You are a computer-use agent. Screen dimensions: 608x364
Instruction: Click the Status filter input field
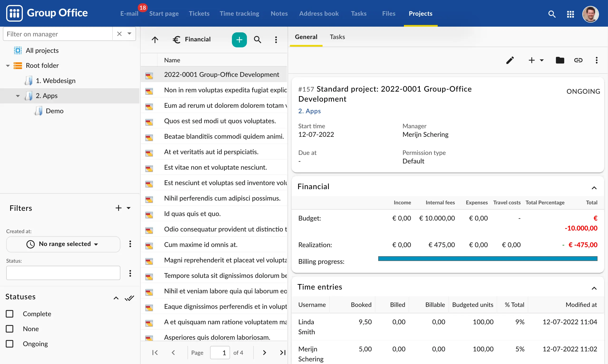pos(63,273)
